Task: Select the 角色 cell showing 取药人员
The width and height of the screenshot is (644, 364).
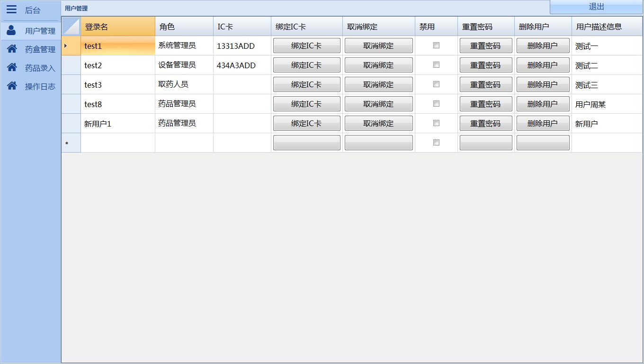Action: pos(184,84)
